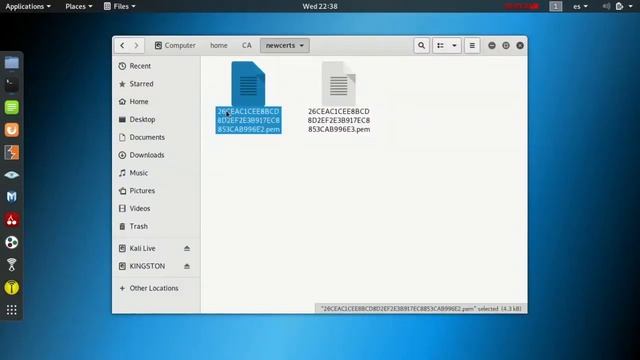
Task: Eject the Kali Live volume
Action: point(187,248)
